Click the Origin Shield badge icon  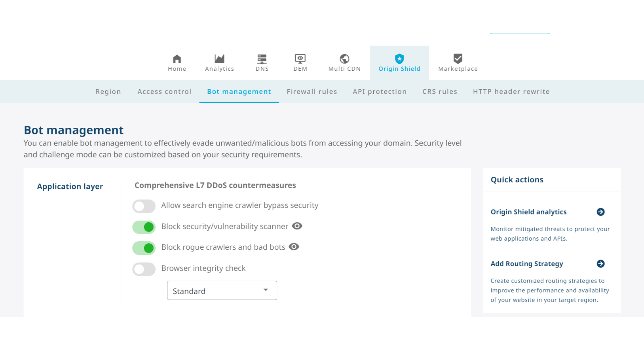coord(399,59)
